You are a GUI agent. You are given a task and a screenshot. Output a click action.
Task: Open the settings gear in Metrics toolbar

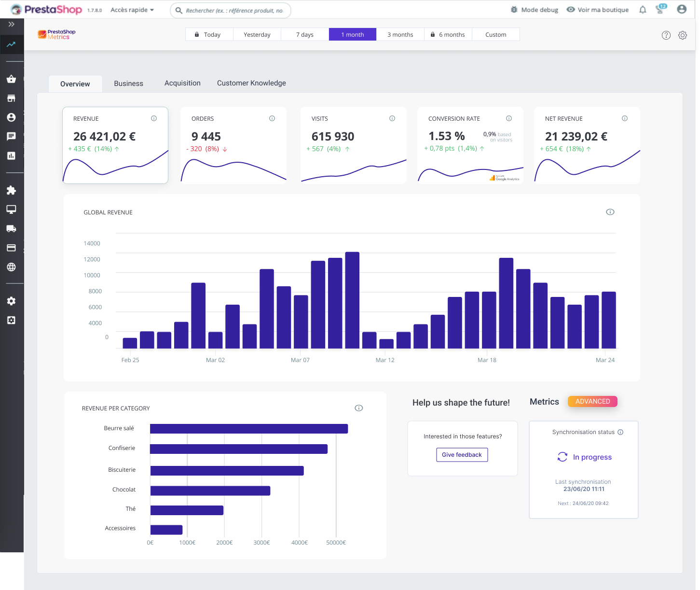pyautogui.click(x=682, y=35)
